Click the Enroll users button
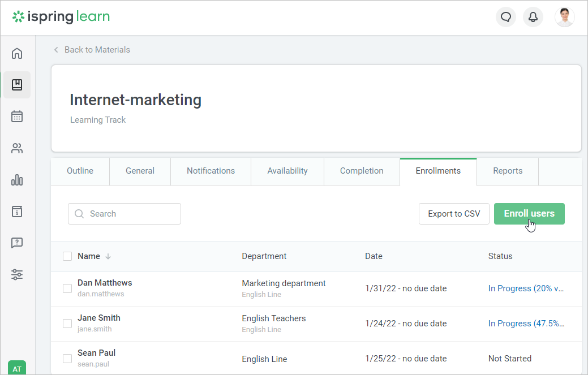This screenshot has width=588, height=375. click(x=529, y=213)
